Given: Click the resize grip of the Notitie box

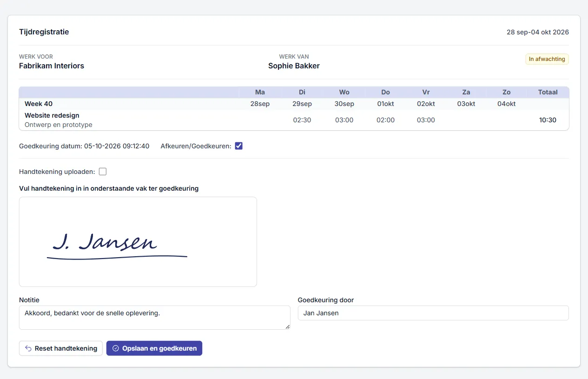Looking at the screenshot, I should 287,326.
